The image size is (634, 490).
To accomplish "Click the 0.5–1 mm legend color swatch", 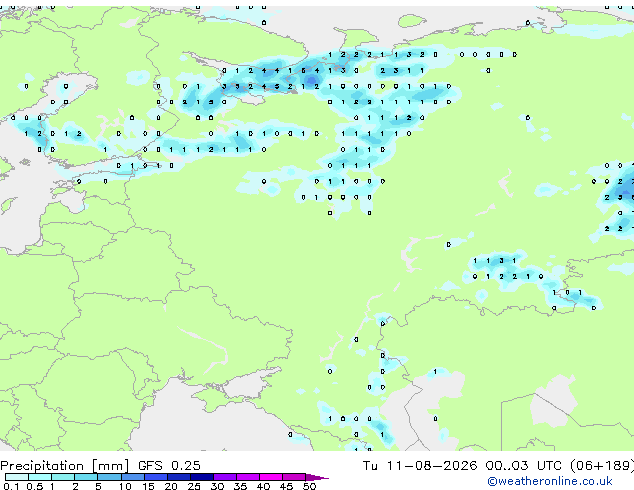I will coord(40,477).
